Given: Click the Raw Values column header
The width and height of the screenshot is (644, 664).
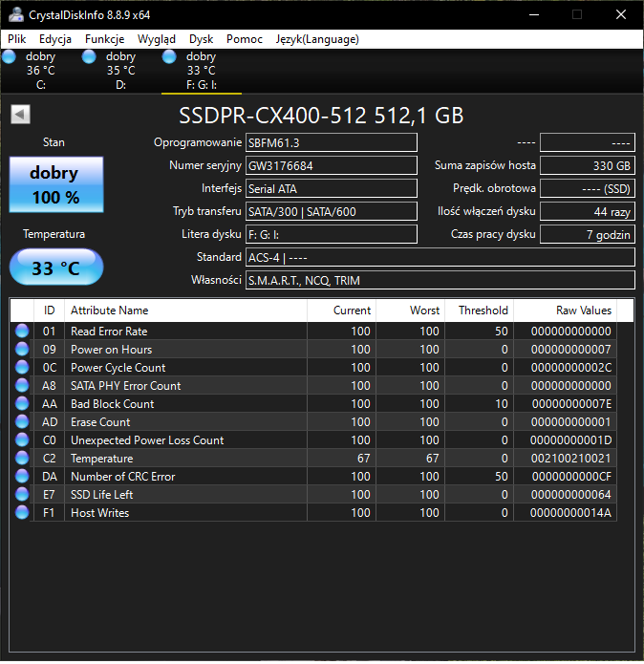Looking at the screenshot, I should [566, 311].
